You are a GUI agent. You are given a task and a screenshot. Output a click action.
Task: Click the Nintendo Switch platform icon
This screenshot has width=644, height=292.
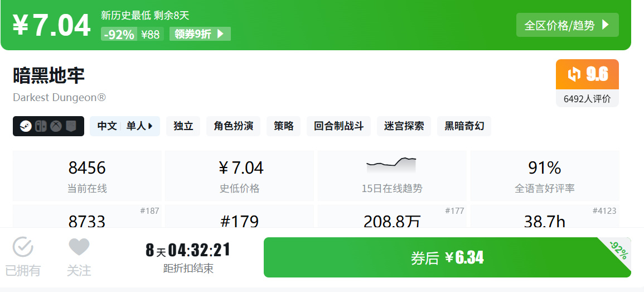point(41,126)
